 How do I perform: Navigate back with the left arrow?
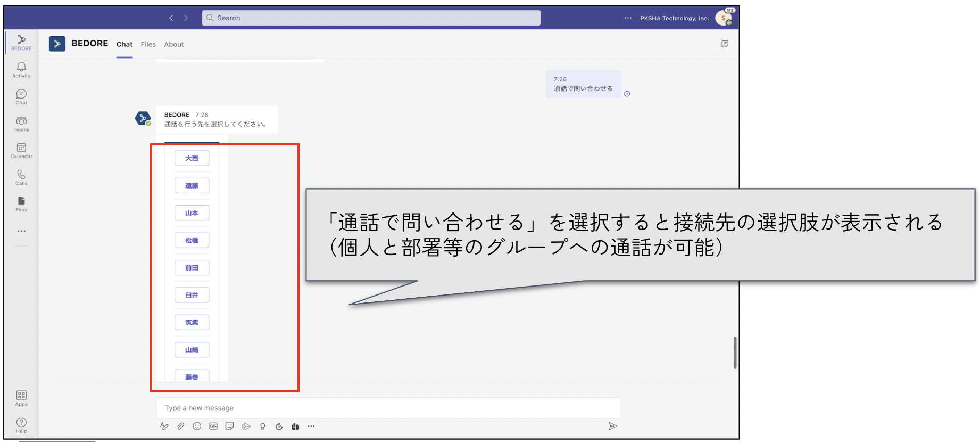(x=171, y=18)
